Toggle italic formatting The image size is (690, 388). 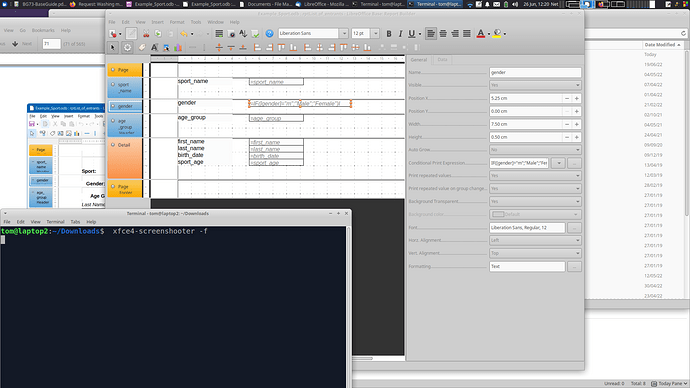(400, 33)
